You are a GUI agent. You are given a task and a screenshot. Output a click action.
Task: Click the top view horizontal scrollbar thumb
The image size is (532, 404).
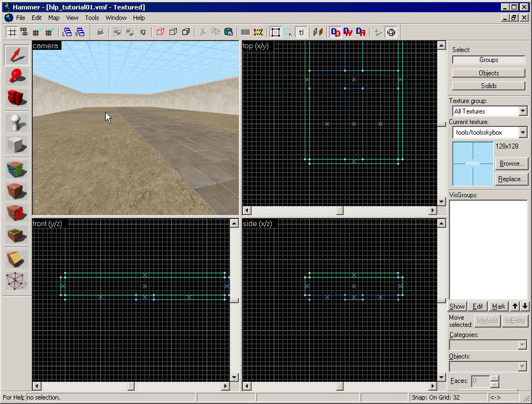point(340,210)
